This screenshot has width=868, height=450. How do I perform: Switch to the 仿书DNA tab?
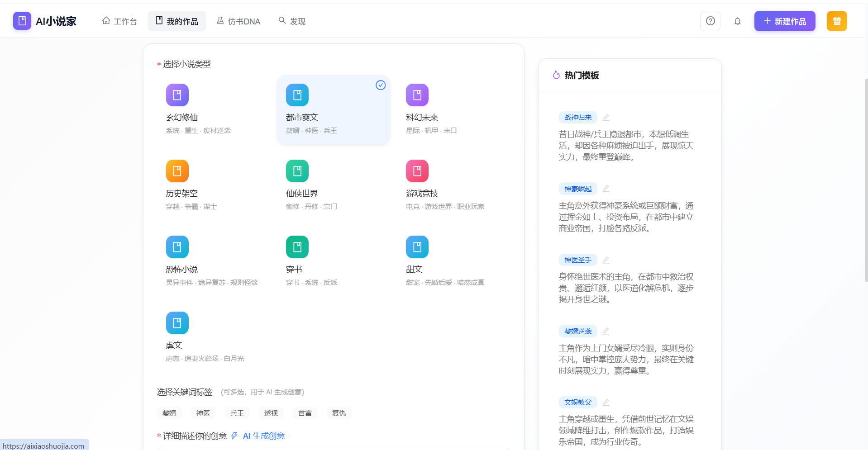coord(238,21)
